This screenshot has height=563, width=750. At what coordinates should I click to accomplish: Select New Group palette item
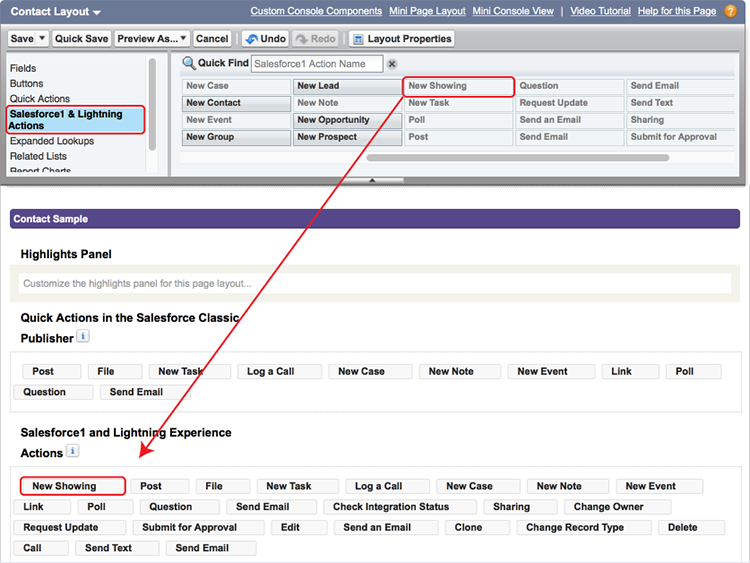(236, 137)
